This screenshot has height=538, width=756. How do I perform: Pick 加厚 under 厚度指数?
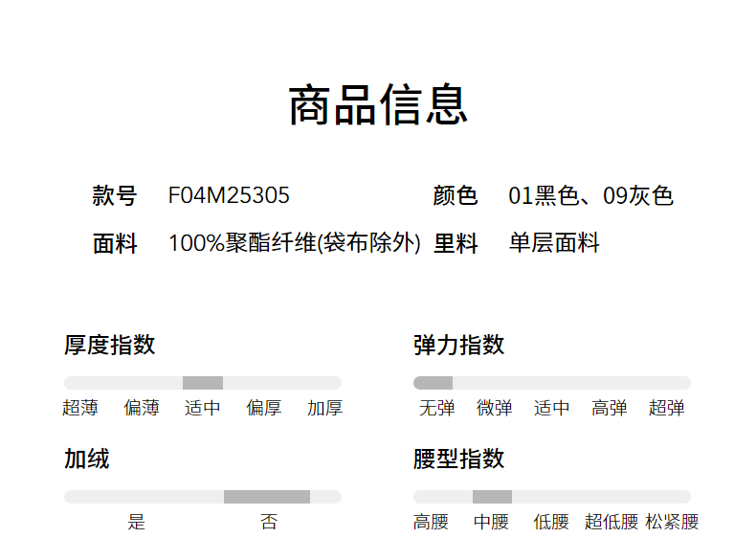tap(324, 408)
